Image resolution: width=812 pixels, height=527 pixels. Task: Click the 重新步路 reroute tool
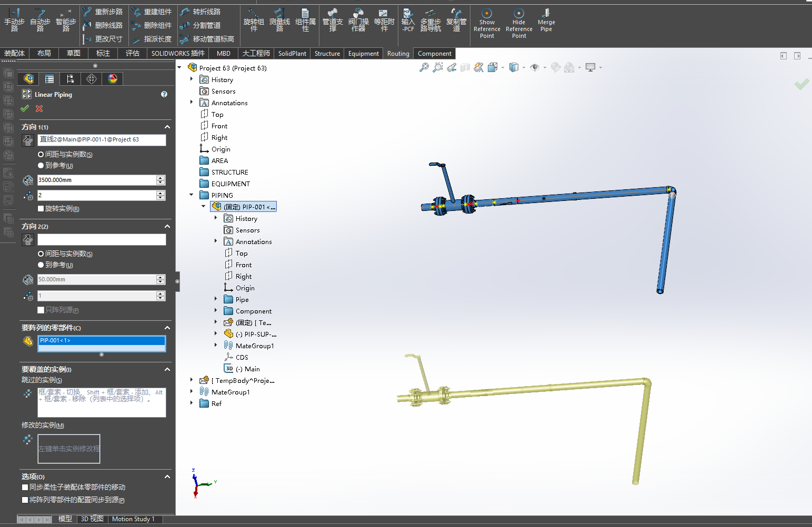[103, 12]
